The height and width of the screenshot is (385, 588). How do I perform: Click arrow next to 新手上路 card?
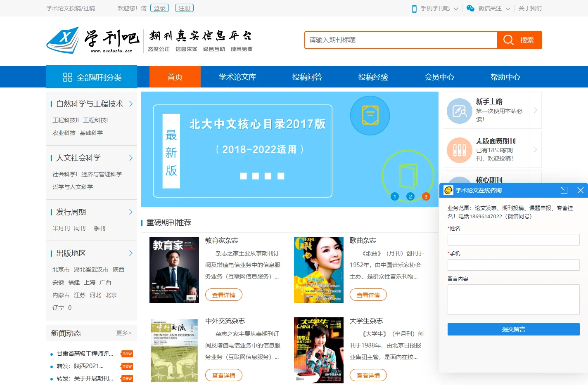coord(535,110)
